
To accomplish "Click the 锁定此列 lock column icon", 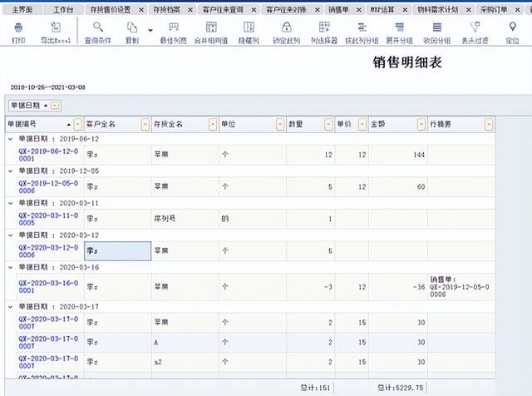I will pos(286,32).
